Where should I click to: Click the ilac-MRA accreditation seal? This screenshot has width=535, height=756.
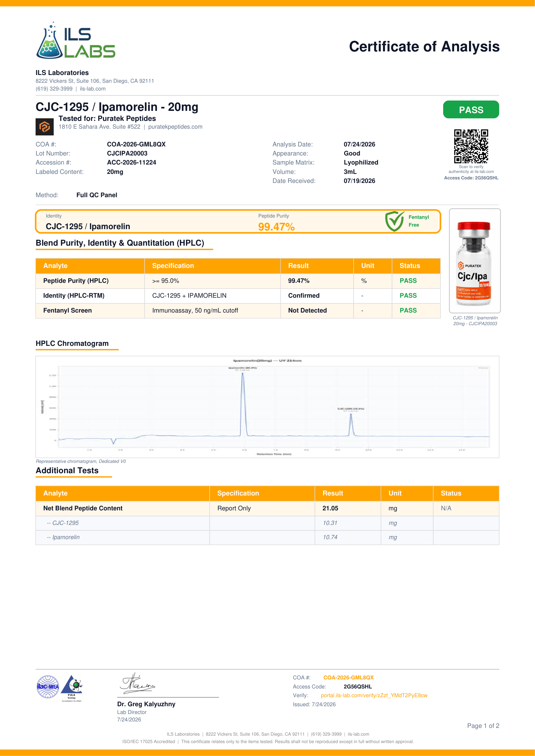[48, 687]
